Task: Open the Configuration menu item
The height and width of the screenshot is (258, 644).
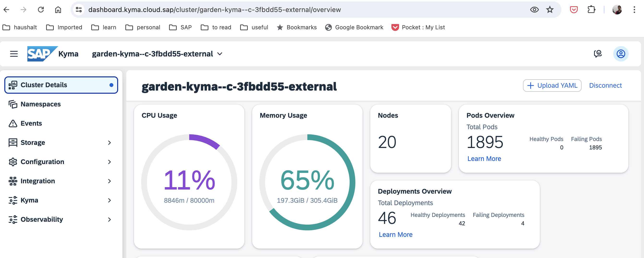Action: click(61, 162)
